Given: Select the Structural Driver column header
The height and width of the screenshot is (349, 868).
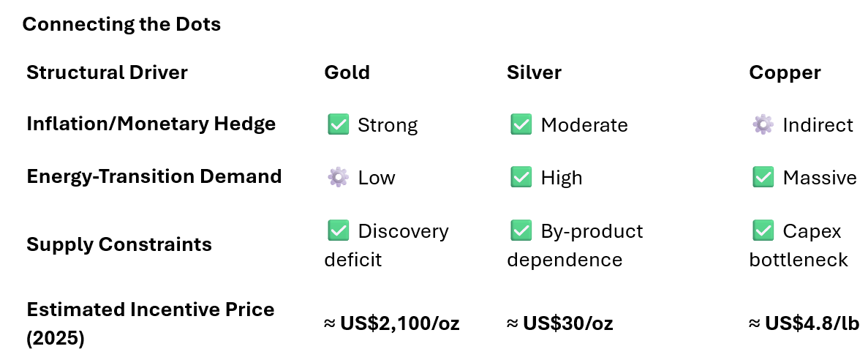Looking at the screenshot, I should point(107,72).
